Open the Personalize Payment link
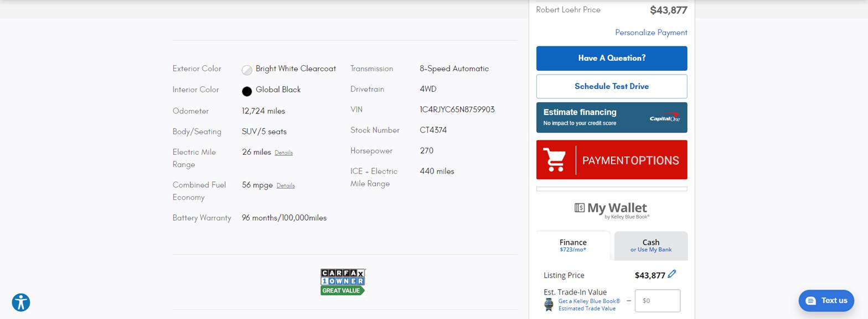 point(651,33)
